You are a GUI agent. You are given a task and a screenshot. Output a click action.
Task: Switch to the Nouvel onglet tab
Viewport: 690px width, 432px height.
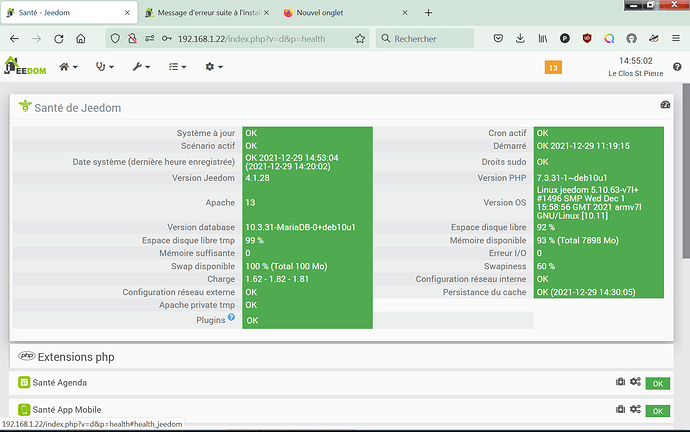pos(345,13)
